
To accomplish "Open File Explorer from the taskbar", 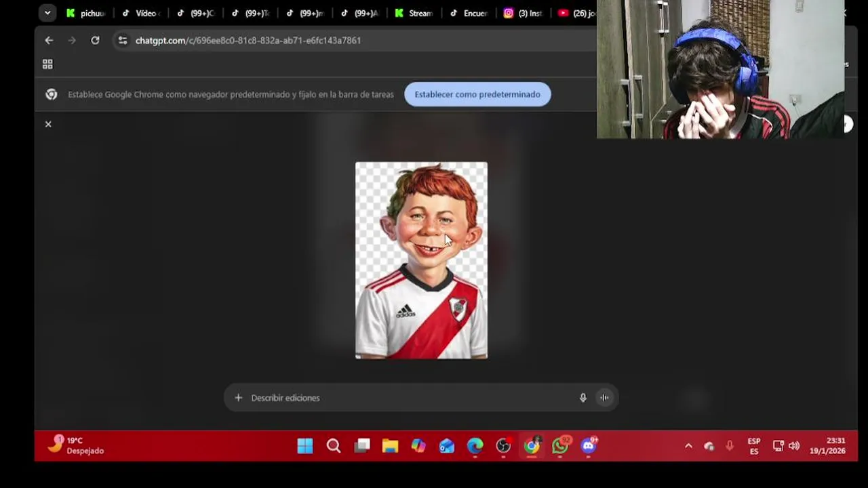I will 390,445.
